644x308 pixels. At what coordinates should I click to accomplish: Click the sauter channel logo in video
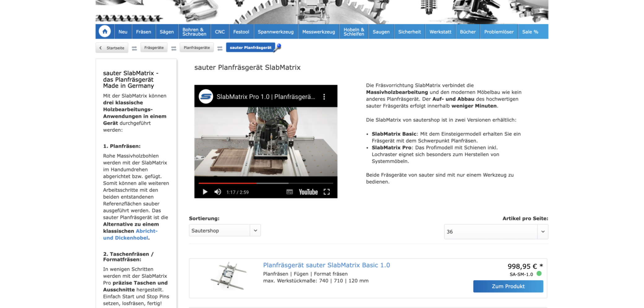[206, 97]
